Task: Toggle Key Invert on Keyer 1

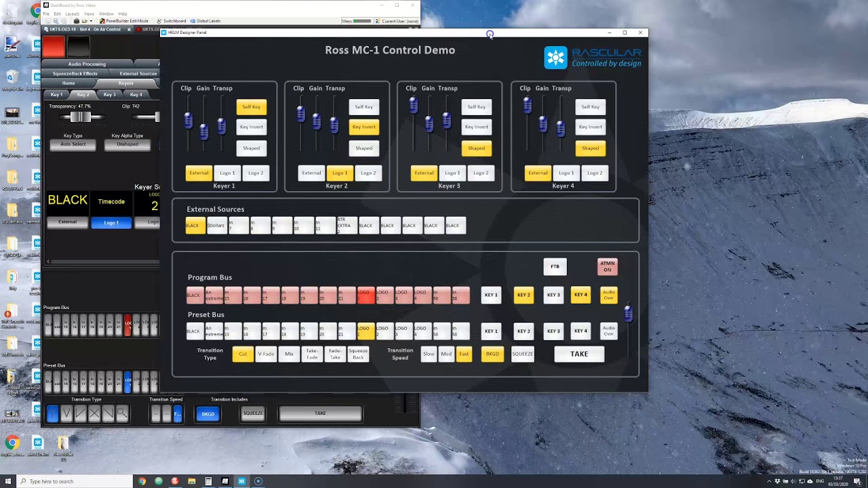Action: 251,127
